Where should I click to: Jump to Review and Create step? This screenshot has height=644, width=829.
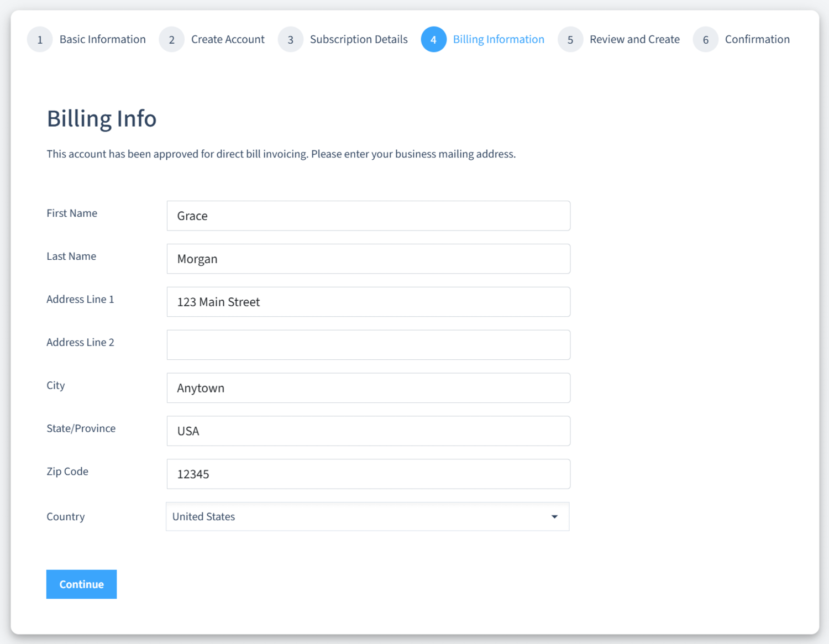(634, 39)
